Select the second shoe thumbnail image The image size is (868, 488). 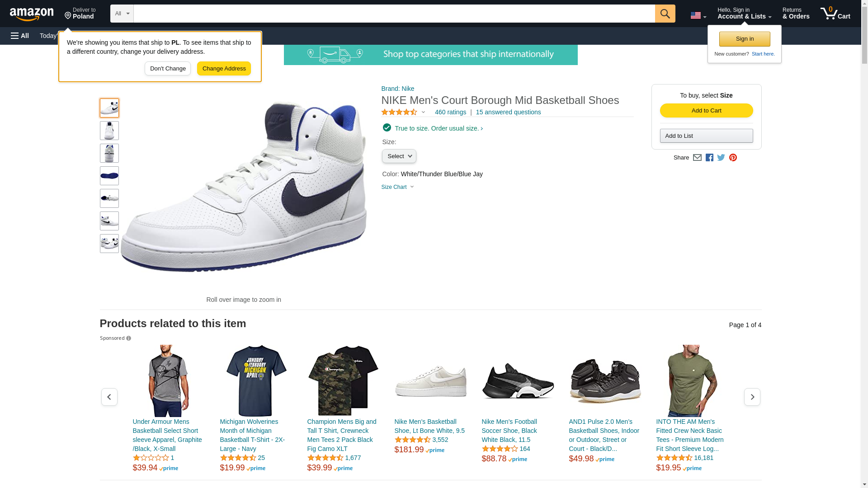[109, 131]
